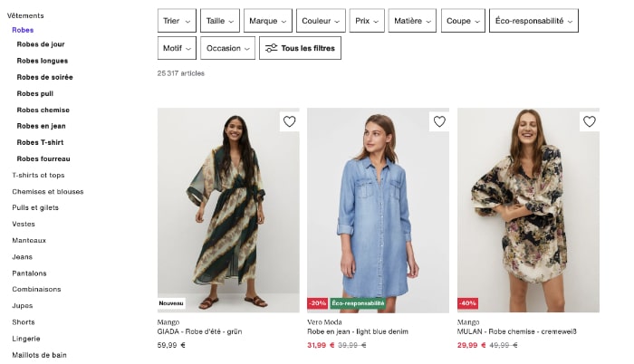Screen dimensions: 634x364
Task: Expand the Taille filter dropdown
Action: [x=220, y=21]
